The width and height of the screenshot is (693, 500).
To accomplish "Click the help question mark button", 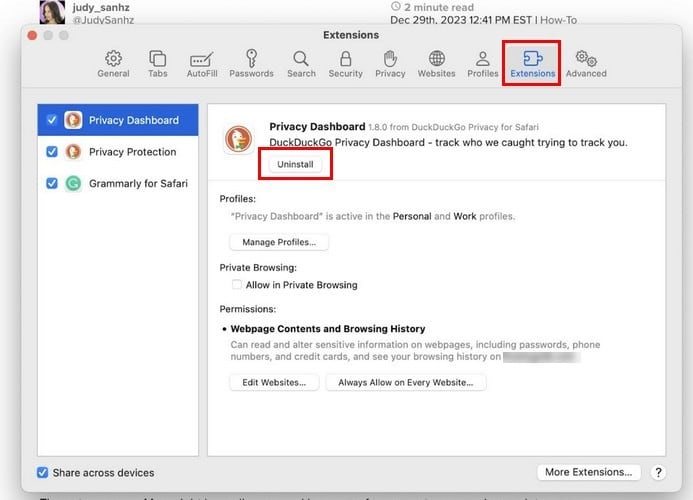I will (x=658, y=472).
